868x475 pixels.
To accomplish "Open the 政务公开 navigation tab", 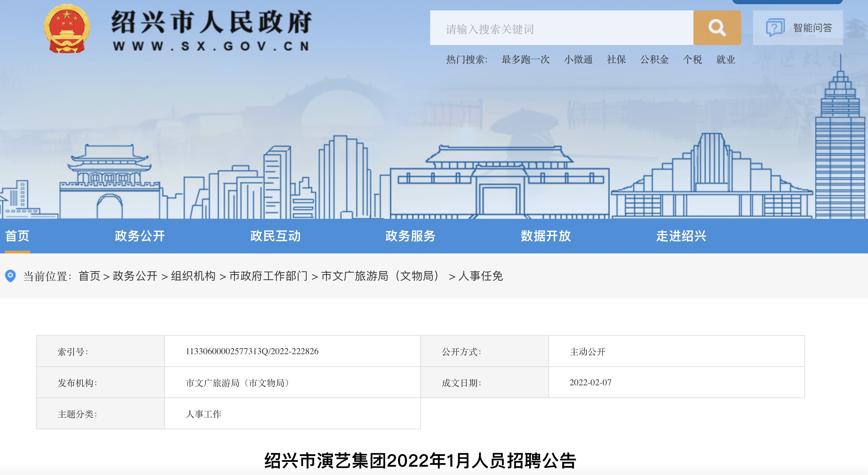I will [x=140, y=236].
